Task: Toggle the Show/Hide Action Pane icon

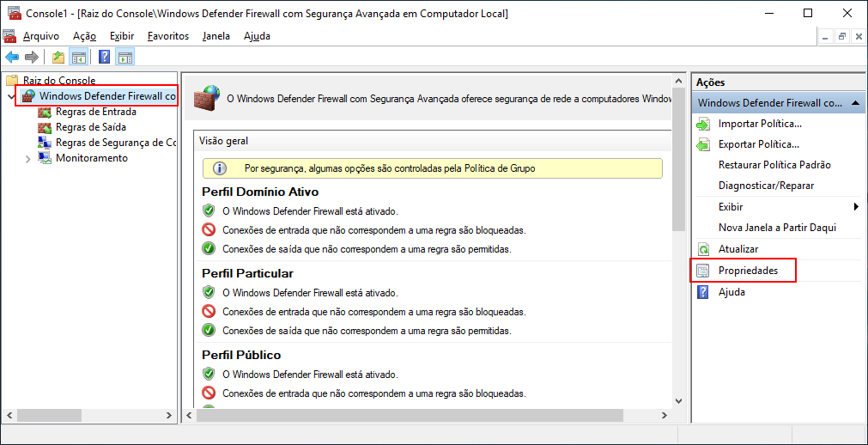Action: coord(125,57)
